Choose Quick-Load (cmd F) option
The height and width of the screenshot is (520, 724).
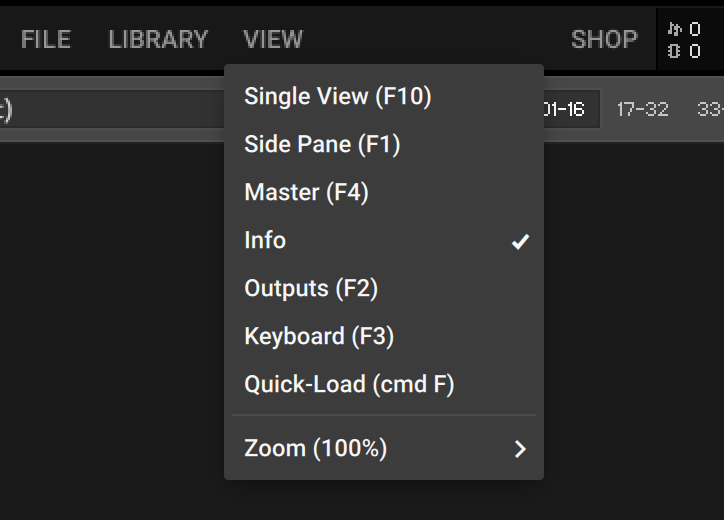[349, 385]
